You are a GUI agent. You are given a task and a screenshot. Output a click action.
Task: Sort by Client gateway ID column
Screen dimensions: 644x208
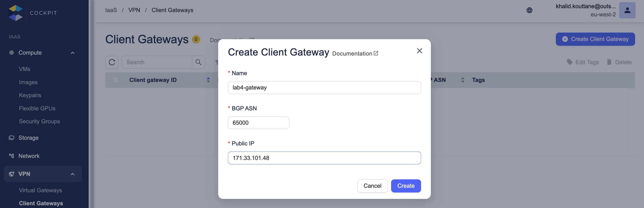(x=208, y=80)
